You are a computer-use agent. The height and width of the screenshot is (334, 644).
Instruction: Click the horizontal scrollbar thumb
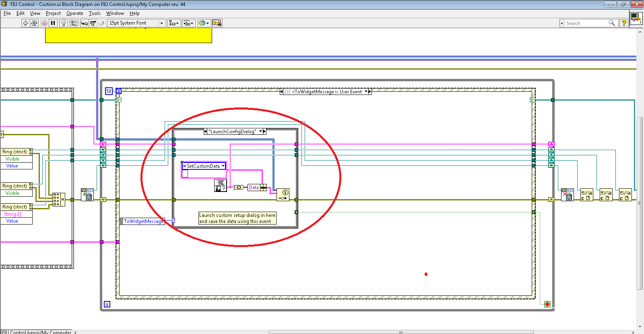(401, 332)
